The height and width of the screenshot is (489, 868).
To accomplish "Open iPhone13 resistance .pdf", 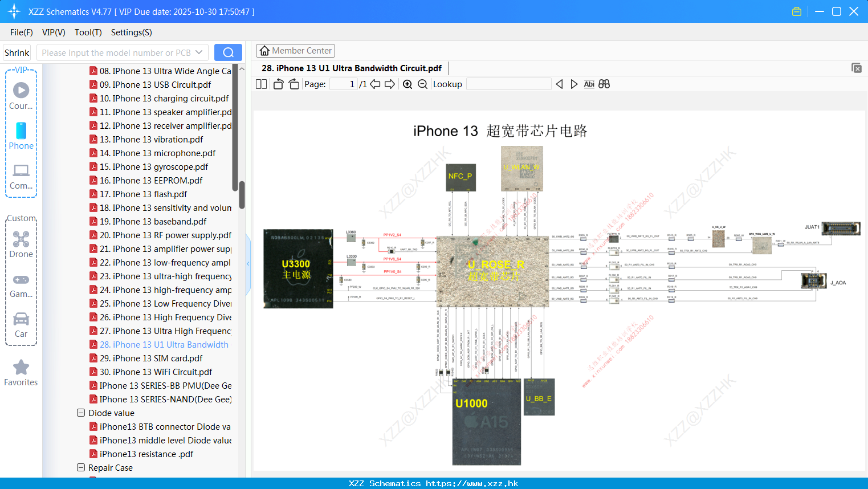I will click(141, 454).
